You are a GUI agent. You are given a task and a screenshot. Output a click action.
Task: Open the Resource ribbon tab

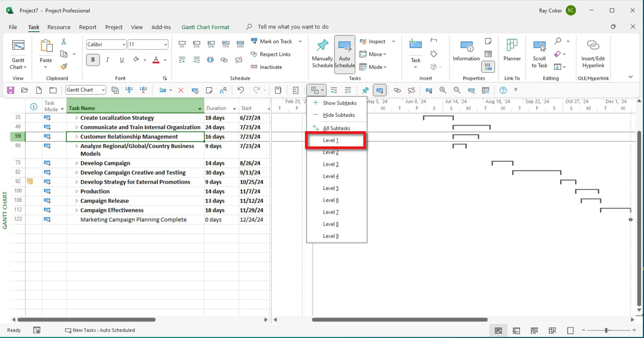59,27
